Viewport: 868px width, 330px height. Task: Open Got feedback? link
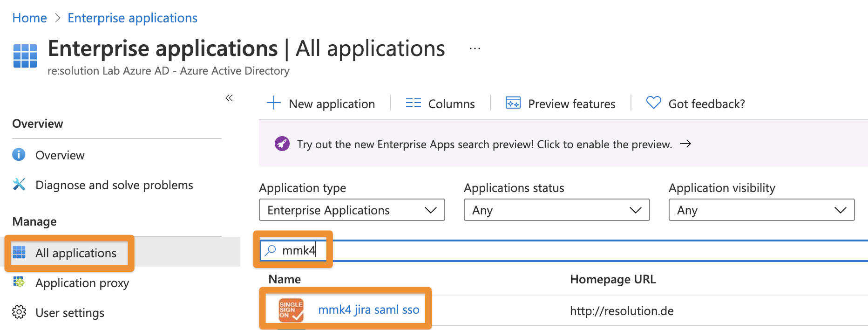(x=706, y=104)
